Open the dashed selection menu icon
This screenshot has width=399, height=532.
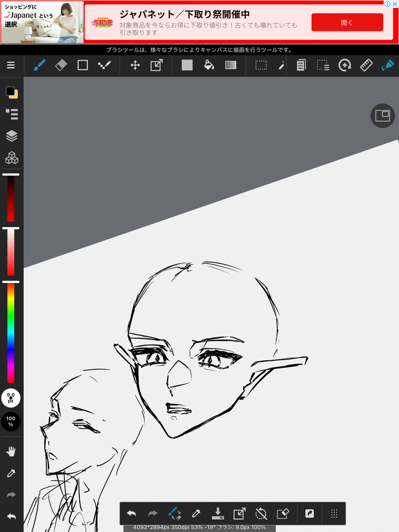pyautogui.click(x=323, y=65)
